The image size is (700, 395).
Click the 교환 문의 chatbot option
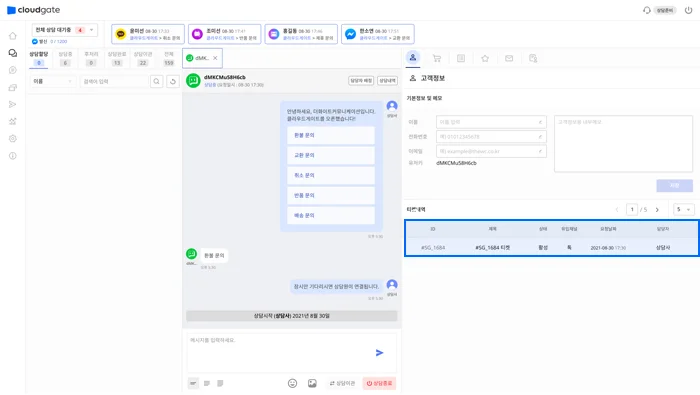pos(331,155)
